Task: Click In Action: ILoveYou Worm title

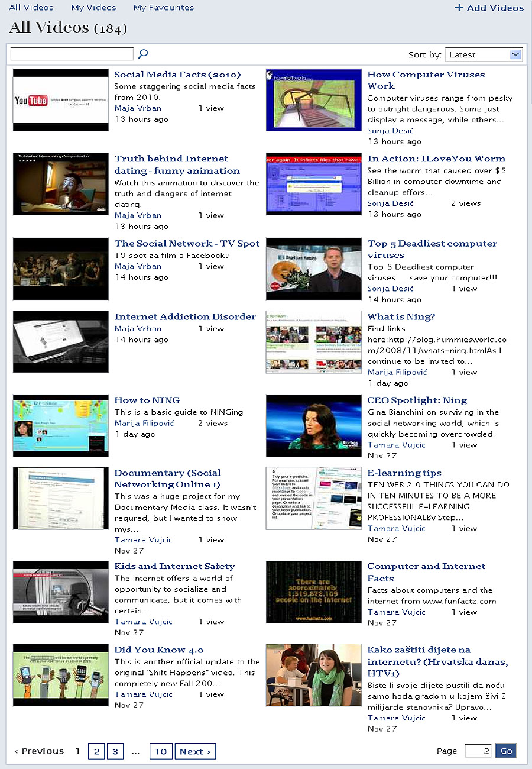Action: (436, 159)
